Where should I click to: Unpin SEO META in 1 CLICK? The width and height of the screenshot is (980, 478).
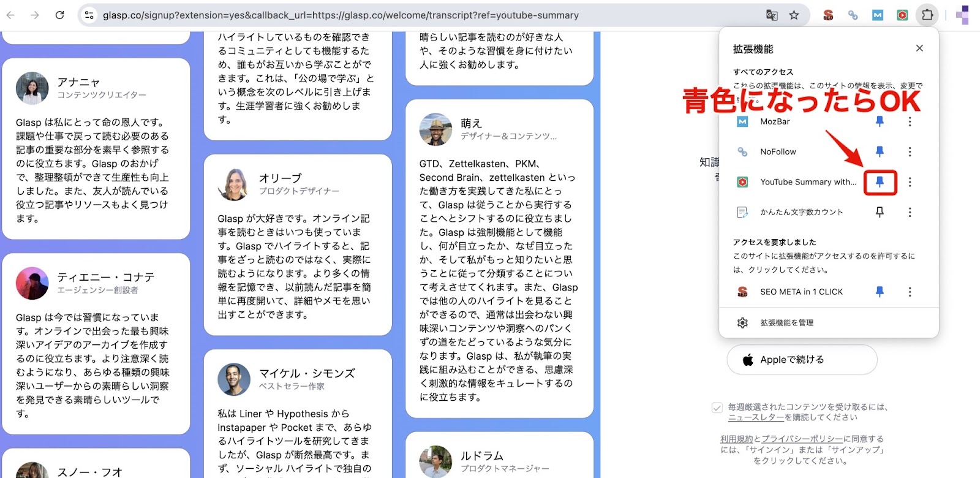click(x=880, y=292)
